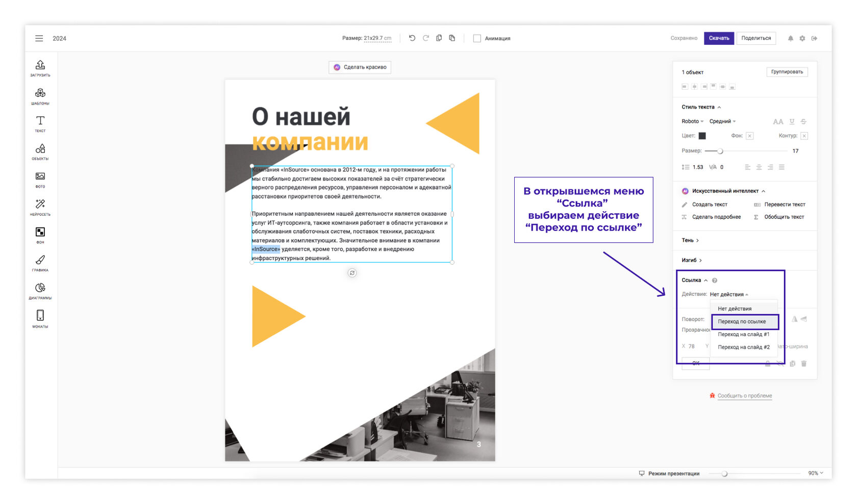Open the Шаблоны templates panel

coord(40,96)
